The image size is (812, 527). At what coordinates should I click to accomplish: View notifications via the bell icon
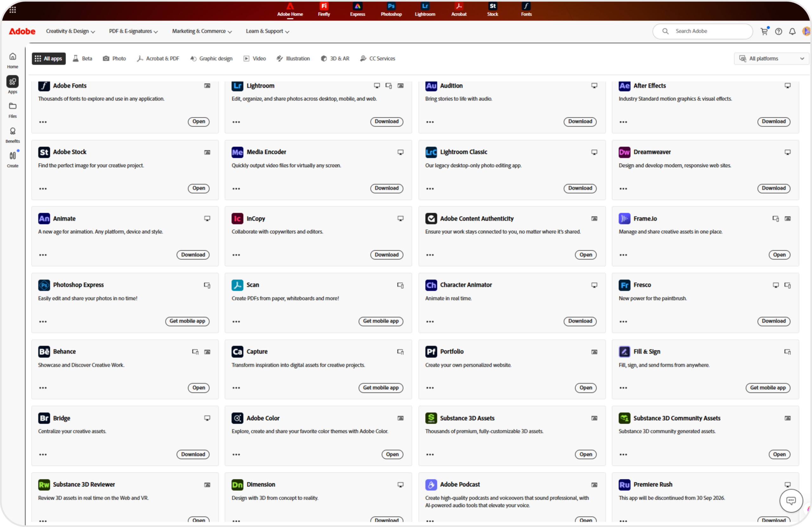[x=792, y=31]
